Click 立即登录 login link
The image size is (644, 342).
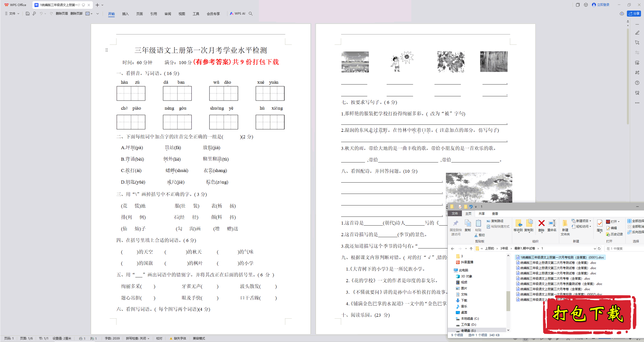pos(601,5)
